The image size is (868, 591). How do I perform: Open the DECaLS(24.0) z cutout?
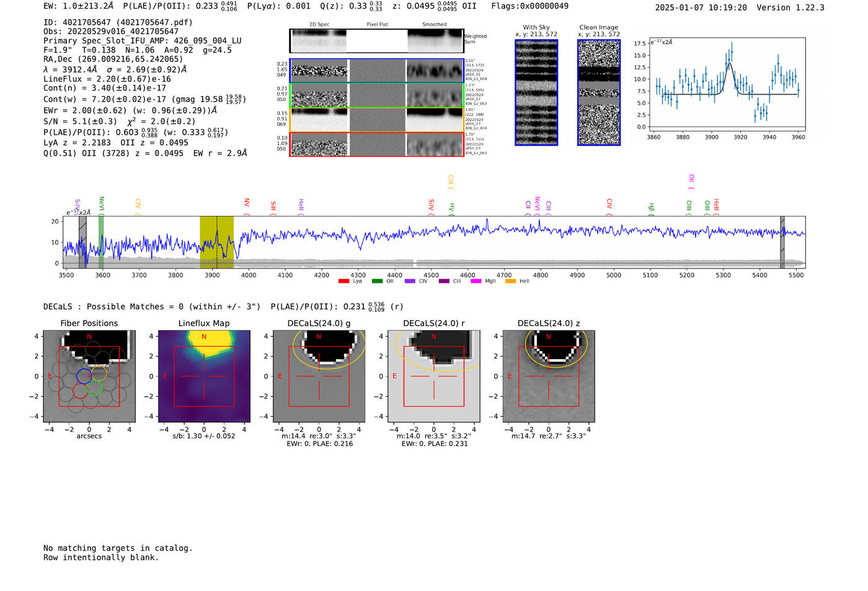(549, 376)
